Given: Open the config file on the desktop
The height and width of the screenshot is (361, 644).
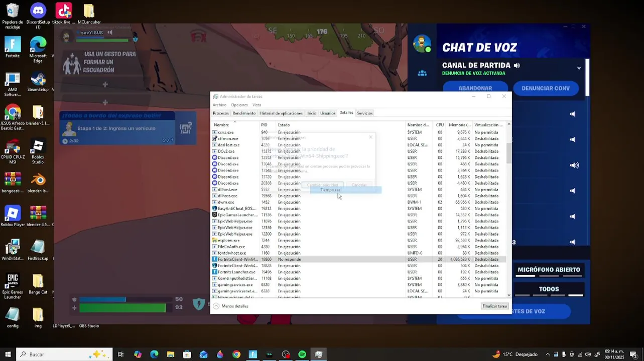Looking at the screenshot, I should click(x=13, y=318).
